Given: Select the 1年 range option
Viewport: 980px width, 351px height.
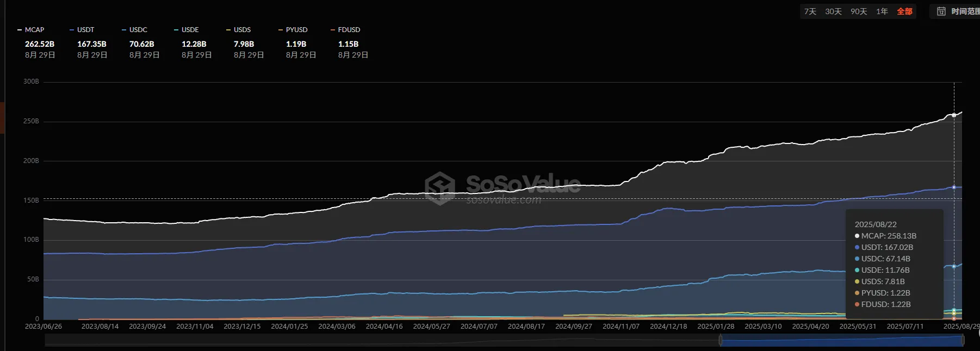Looking at the screenshot, I should pos(882,11).
